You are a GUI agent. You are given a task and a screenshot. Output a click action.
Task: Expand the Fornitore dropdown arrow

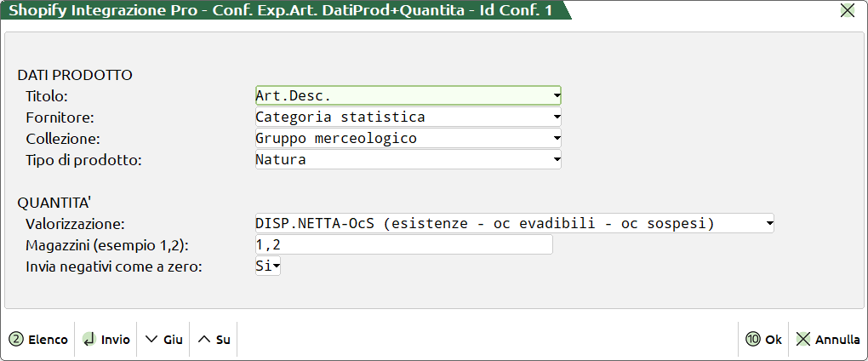(x=556, y=117)
